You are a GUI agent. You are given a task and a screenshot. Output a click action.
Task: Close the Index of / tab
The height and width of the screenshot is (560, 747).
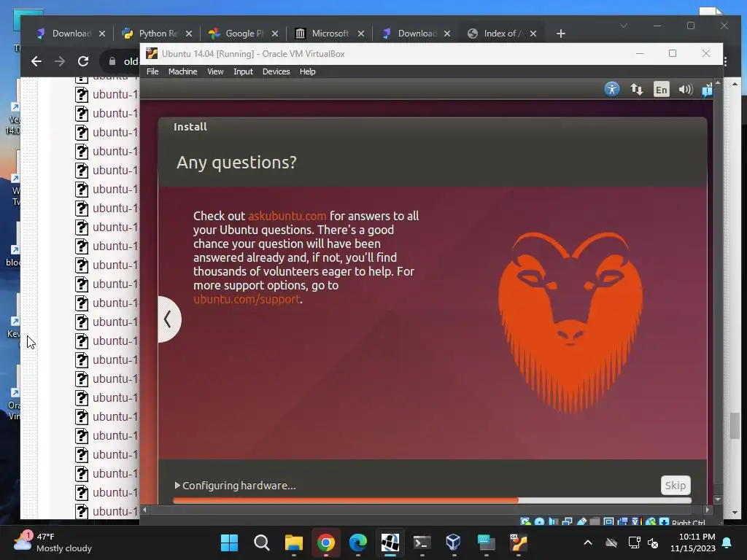(x=533, y=34)
